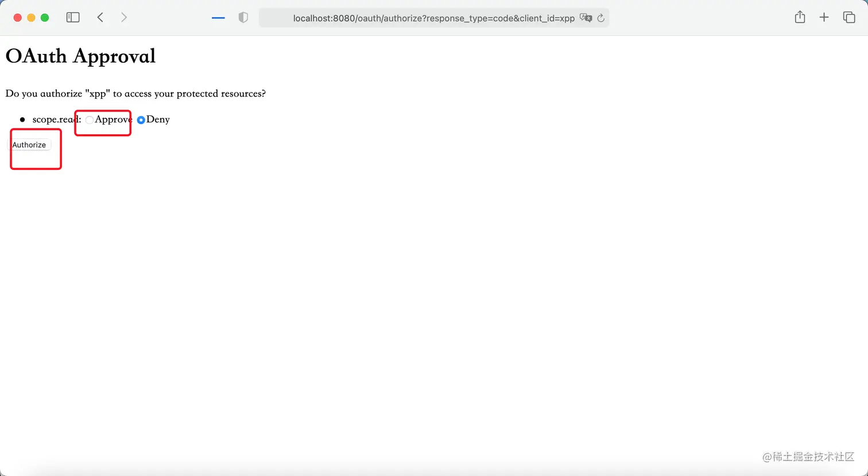Reload the current page
The height and width of the screenshot is (476, 868).
click(601, 18)
